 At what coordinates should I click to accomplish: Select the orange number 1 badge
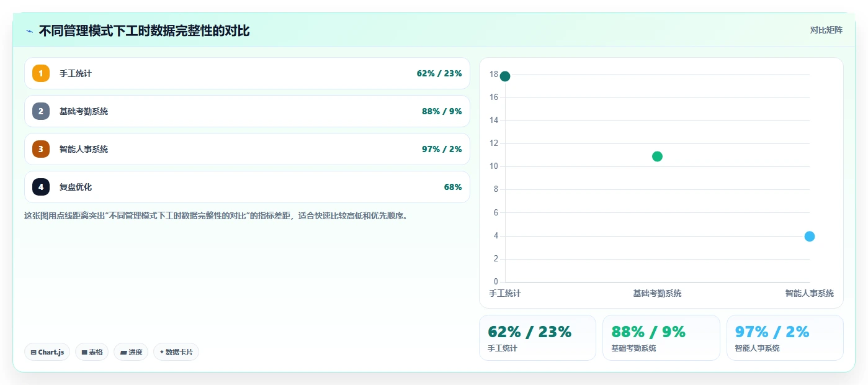[x=41, y=73]
